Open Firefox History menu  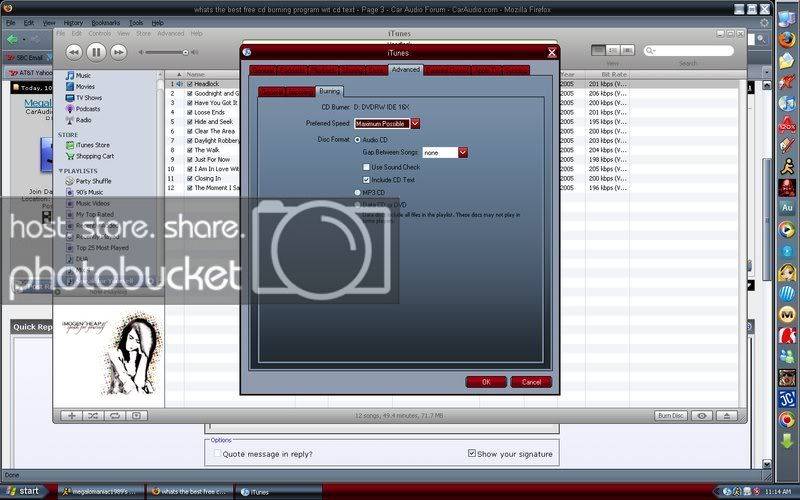(x=73, y=23)
